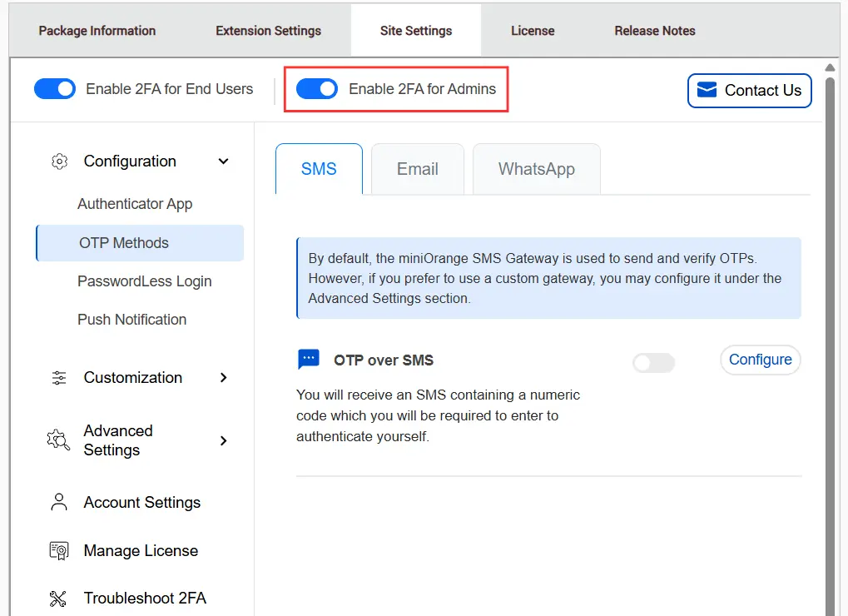Disable 2FA for End Users

point(54,88)
